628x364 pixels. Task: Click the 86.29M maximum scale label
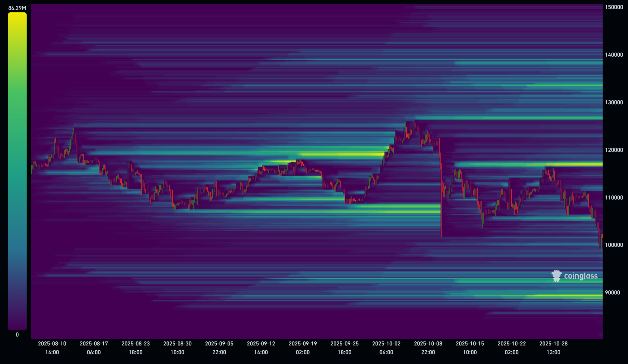tap(17, 8)
